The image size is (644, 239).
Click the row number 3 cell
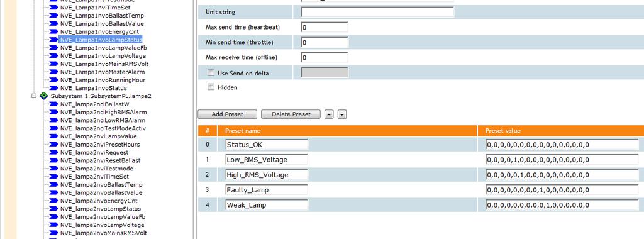[208, 190]
